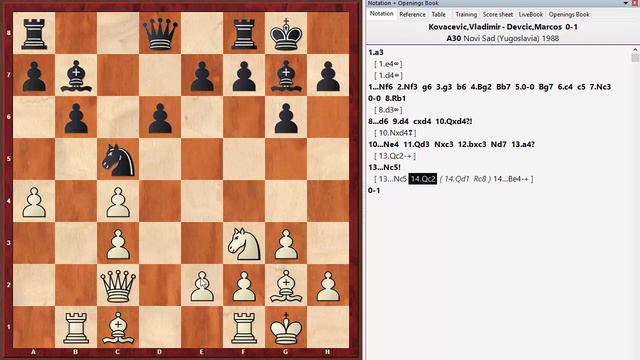Select the white pawn on g3
Viewport: 640px width, 360px height.
pyautogui.click(x=286, y=243)
